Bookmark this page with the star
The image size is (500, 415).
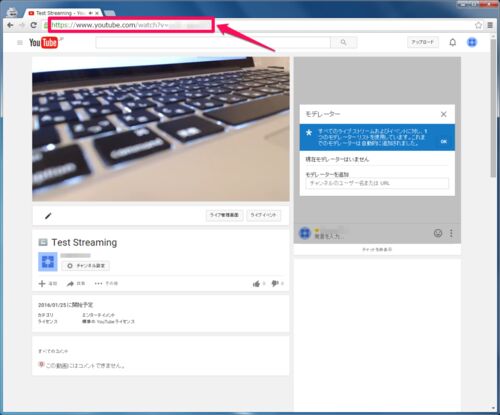point(478,25)
